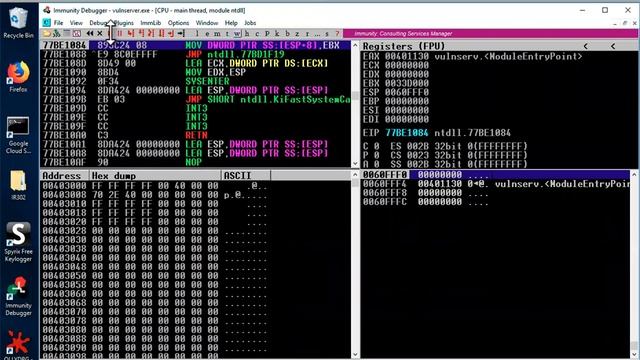
Task: Open Firefox desktop shortcut
Action: [x=18, y=76]
